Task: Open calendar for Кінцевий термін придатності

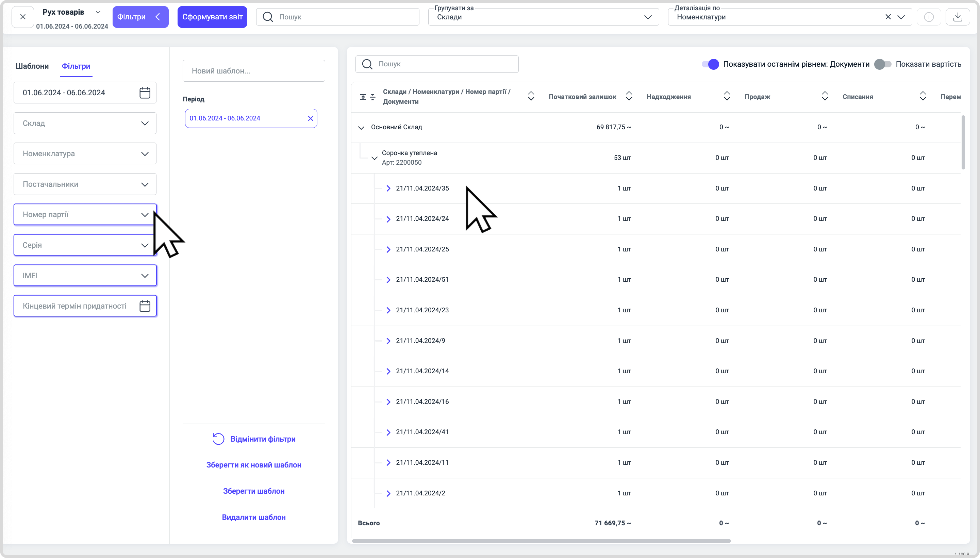Action: (145, 306)
